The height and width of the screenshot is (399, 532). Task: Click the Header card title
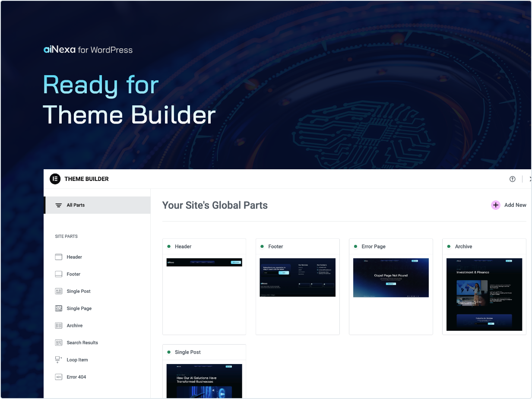[183, 247]
